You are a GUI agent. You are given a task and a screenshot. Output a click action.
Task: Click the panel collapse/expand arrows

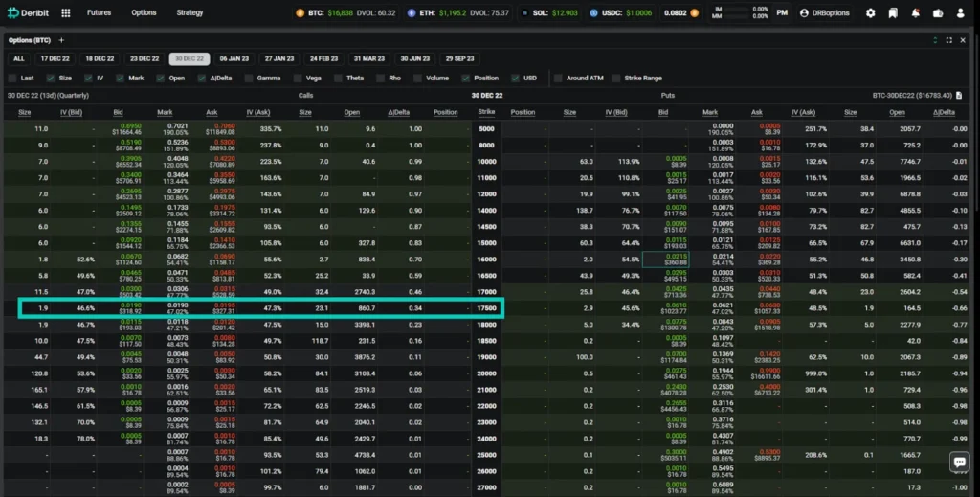(x=935, y=40)
